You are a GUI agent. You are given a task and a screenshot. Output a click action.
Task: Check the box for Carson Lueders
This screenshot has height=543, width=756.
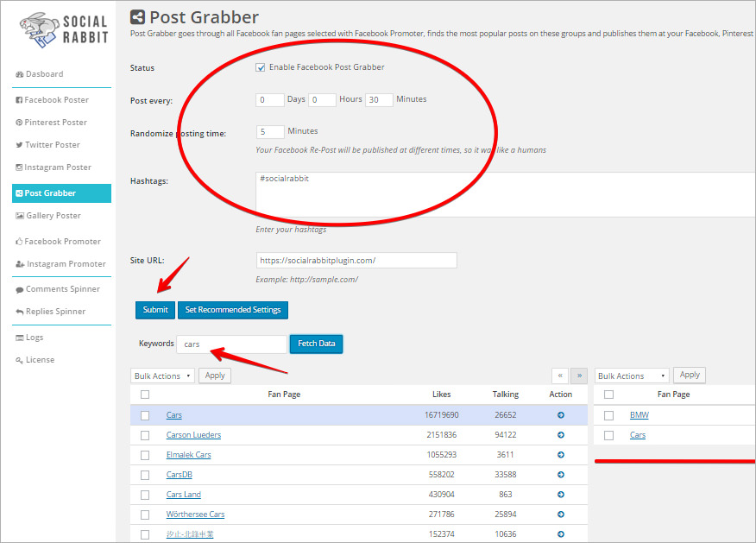[x=145, y=435]
